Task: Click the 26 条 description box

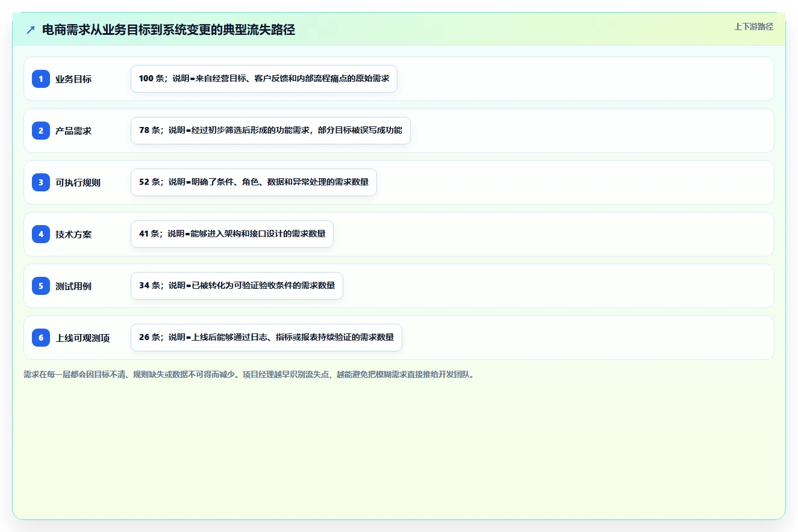Action: click(266, 338)
